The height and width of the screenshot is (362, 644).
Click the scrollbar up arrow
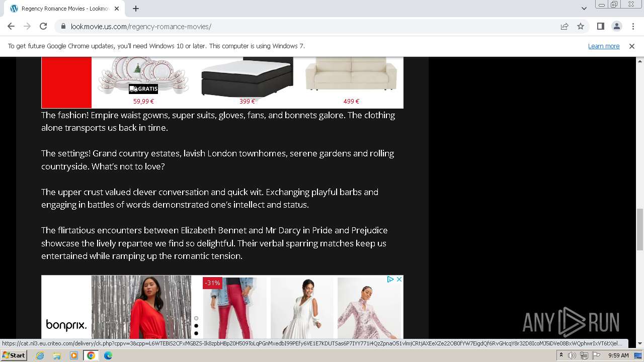640,61
